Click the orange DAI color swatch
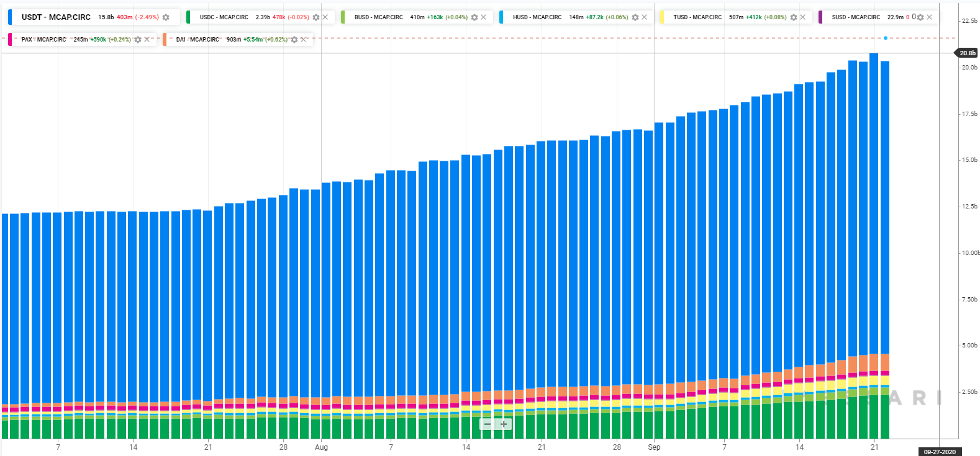The image size is (980, 456). click(x=165, y=40)
